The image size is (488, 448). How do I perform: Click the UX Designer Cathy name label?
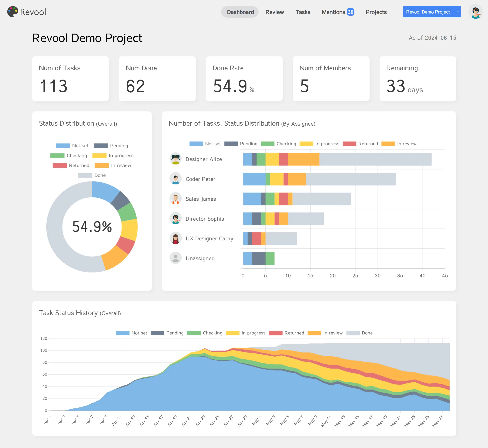(x=209, y=238)
